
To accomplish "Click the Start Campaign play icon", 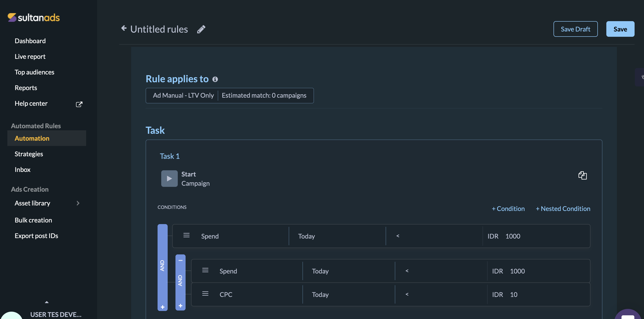I will pos(169,179).
